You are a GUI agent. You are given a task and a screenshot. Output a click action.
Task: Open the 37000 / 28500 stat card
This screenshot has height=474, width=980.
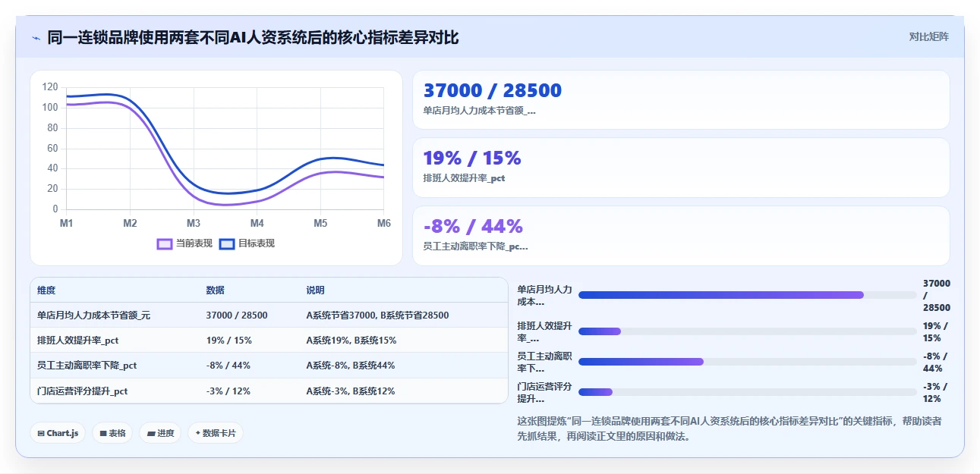(681, 100)
